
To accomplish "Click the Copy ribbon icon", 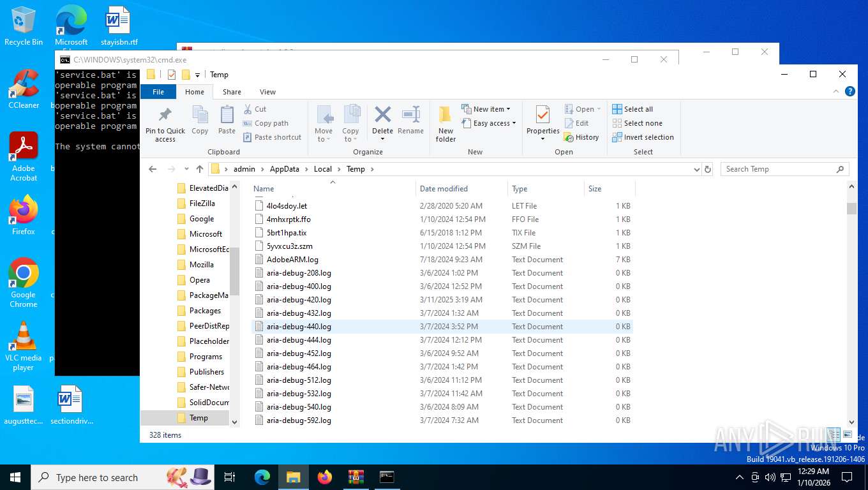I will point(200,120).
